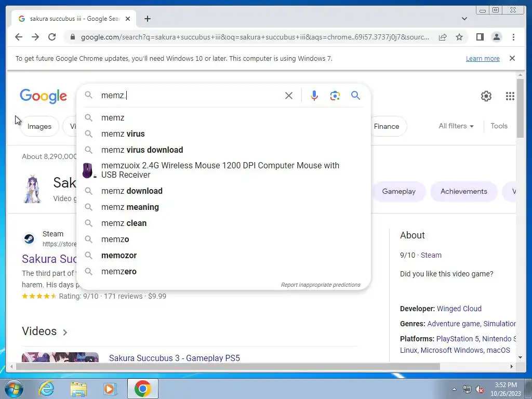The height and width of the screenshot is (399, 532).
Task: Filter results by Finance
Action: pos(389,126)
